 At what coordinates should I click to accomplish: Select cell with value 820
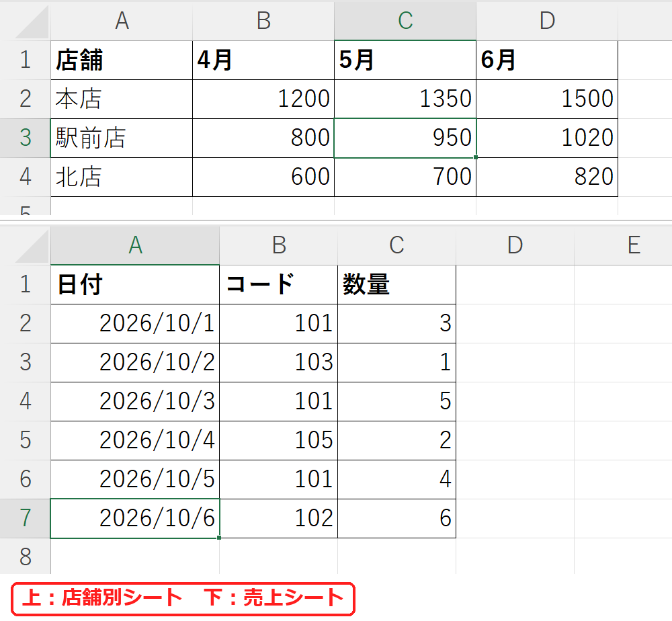tap(547, 177)
